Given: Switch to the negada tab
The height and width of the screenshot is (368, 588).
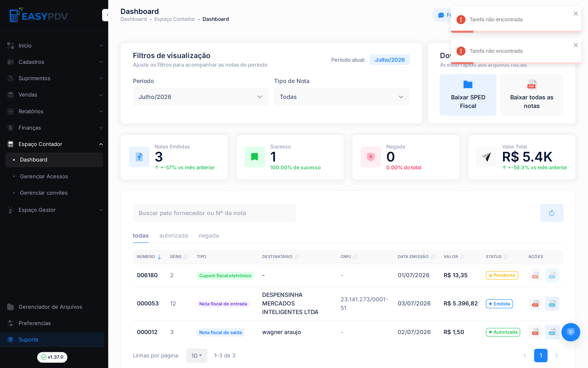Looking at the screenshot, I should (209, 236).
